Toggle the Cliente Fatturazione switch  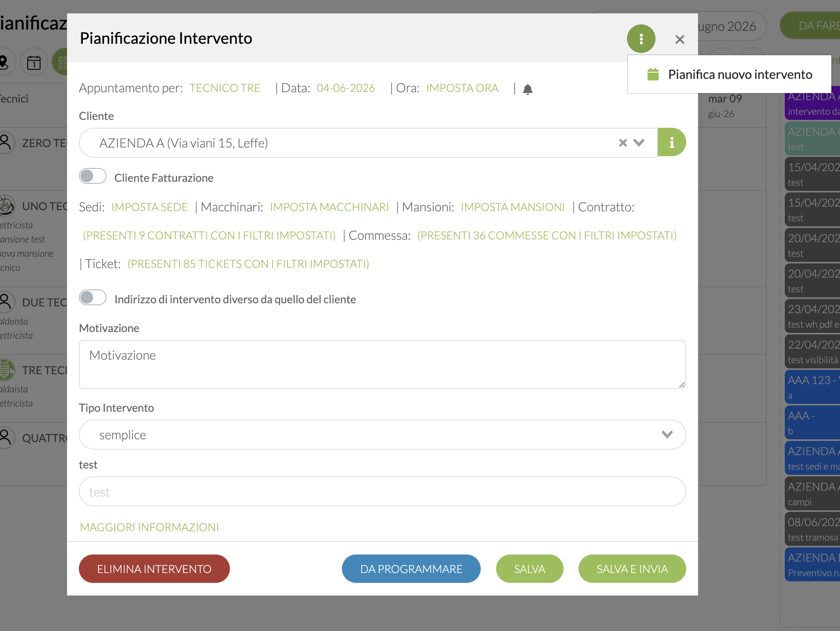click(93, 176)
